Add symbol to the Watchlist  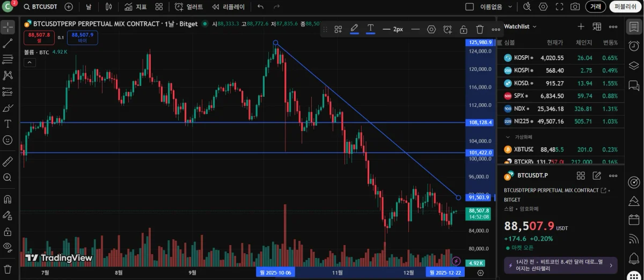[581, 26]
